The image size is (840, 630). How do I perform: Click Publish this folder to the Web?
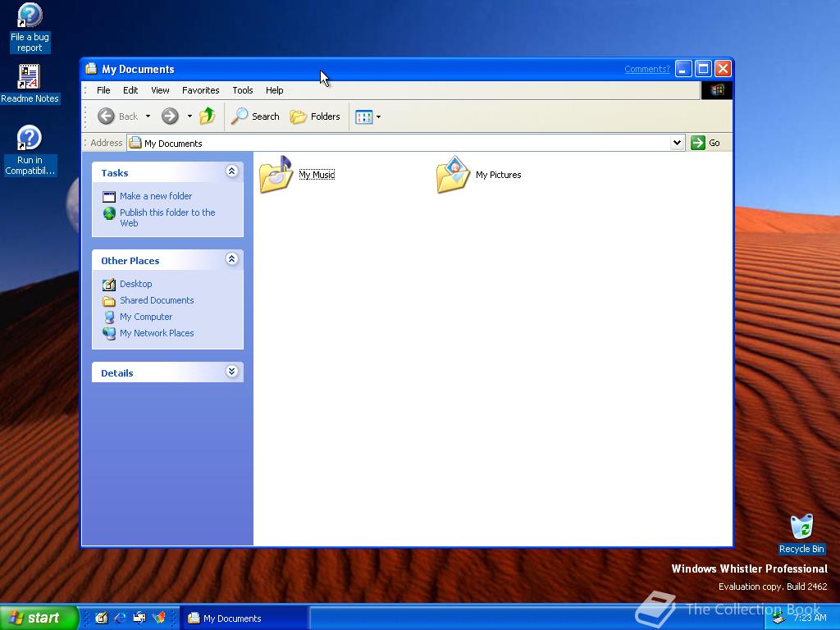coord(167,217)
